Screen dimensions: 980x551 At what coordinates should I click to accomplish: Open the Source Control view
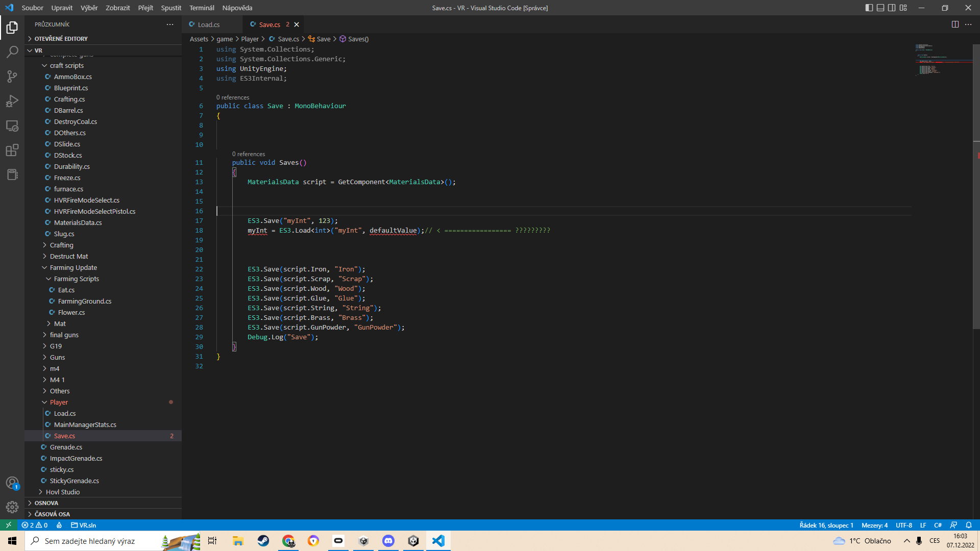[x=12, y=77]
